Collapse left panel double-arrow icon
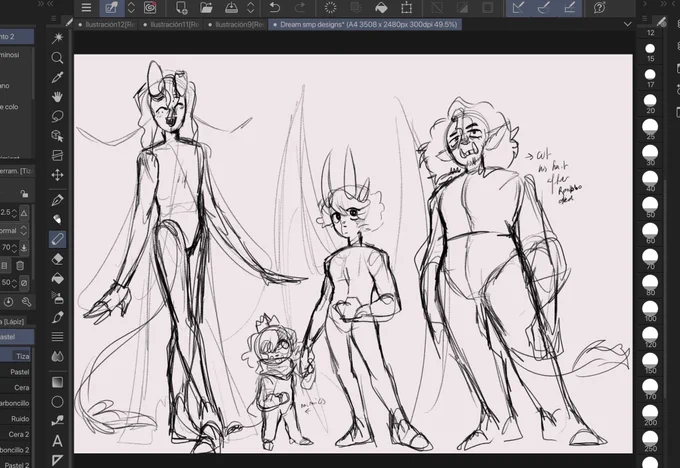 click(x=50, y=3)
